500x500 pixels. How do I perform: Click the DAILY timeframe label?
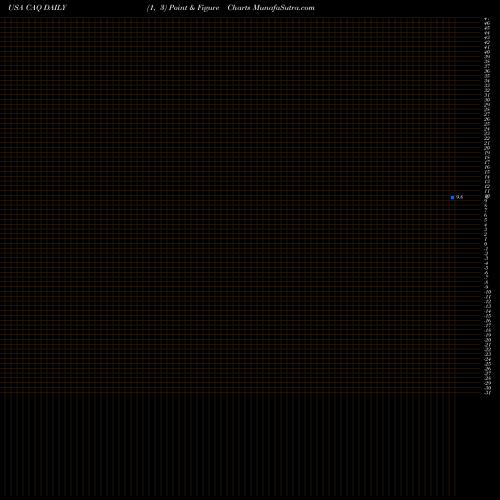tap(55, 8)
